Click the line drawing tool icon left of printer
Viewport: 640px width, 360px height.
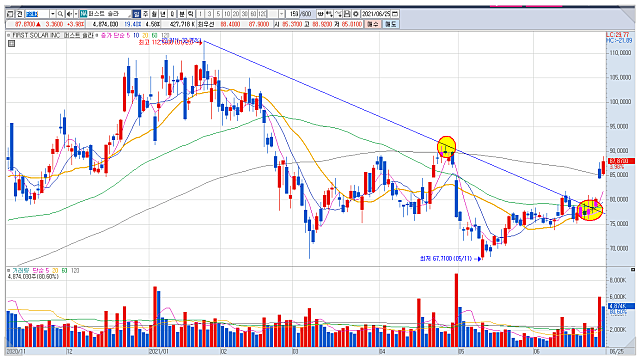[x=338, y=14]
